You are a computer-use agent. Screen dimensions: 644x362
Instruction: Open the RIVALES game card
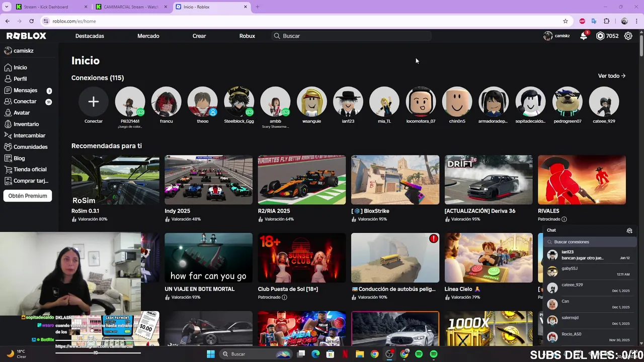[x=582, y=189]
